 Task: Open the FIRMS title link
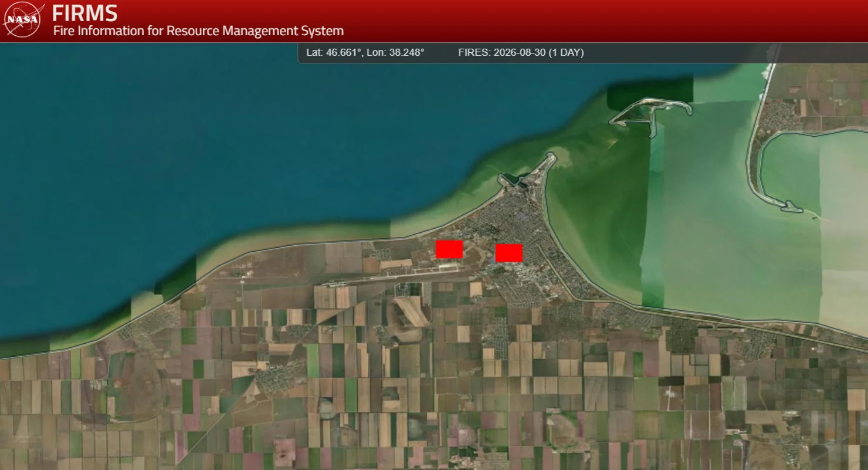[x=85, y=13]
